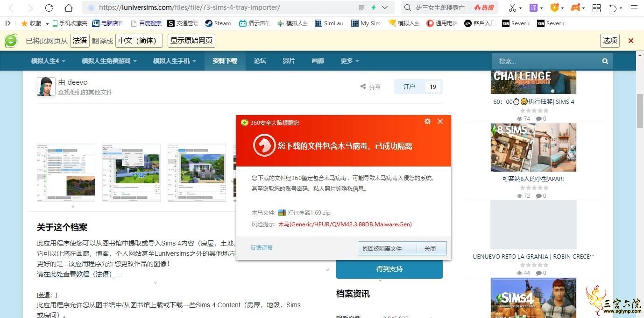Click the site search magnifier icon
644x318 pixels.
click(605, 61)
